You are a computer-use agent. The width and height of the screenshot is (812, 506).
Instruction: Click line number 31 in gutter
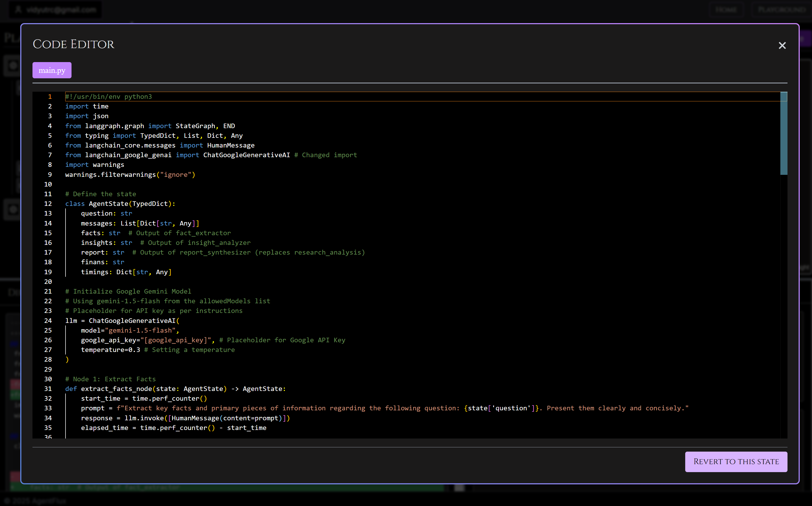48,388
